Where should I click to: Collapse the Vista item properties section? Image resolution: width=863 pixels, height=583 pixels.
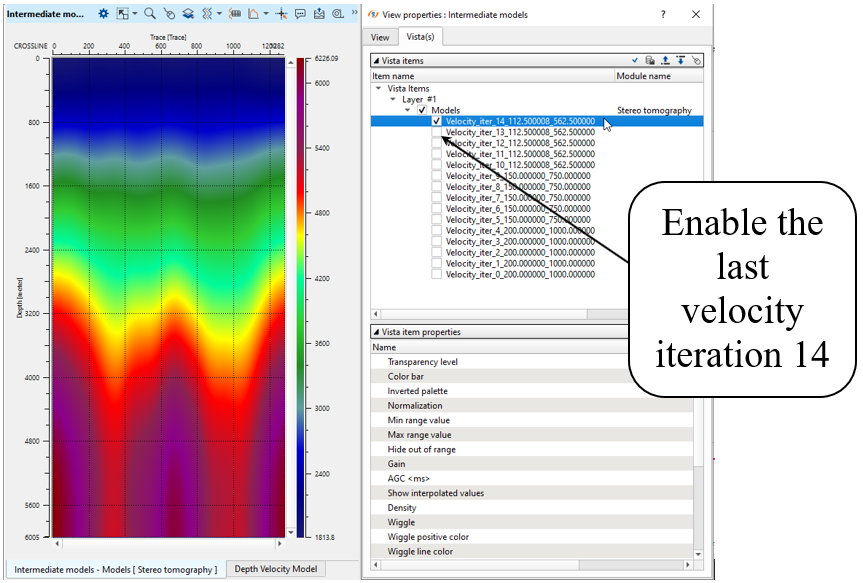click(x=376, y=332)
